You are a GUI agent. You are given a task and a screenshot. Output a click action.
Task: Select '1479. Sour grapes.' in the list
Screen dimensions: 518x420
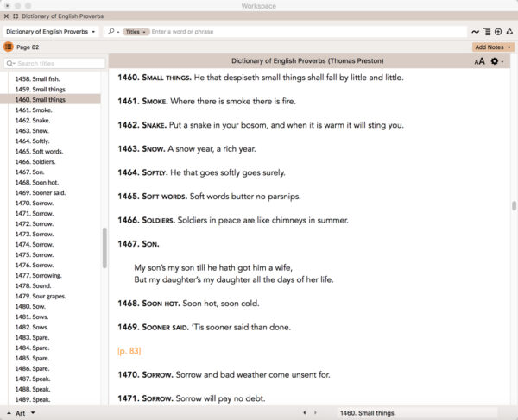pos(41,297)
